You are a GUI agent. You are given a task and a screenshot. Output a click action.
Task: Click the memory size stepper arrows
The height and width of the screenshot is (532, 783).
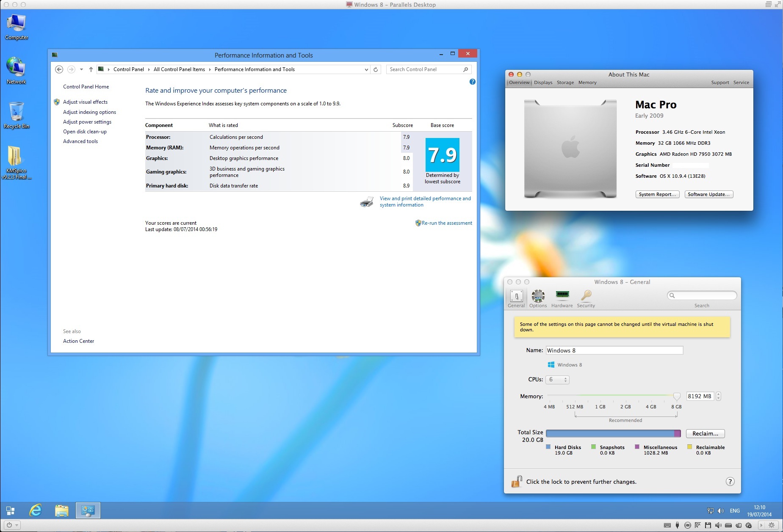pos(718,396)
